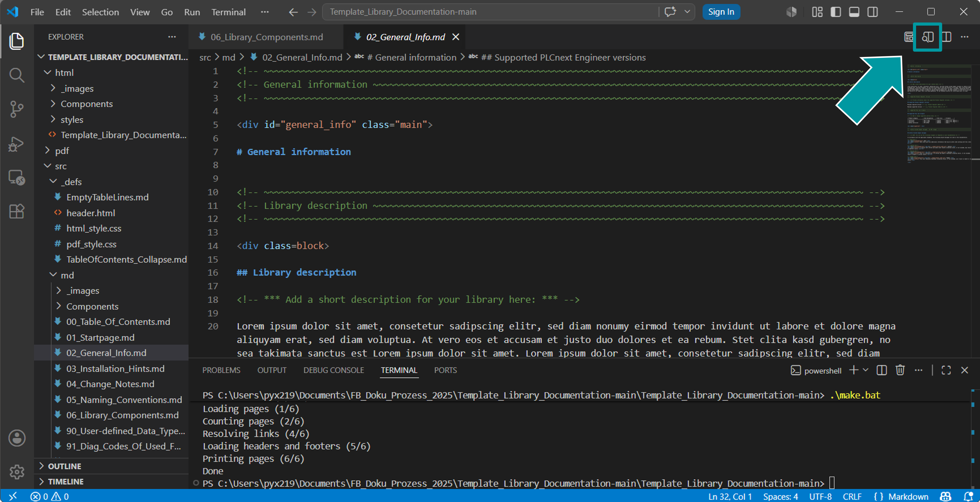Open the Search view in activity bar
980x502 pixels.
pyautogui.click(x=16, y=75)
